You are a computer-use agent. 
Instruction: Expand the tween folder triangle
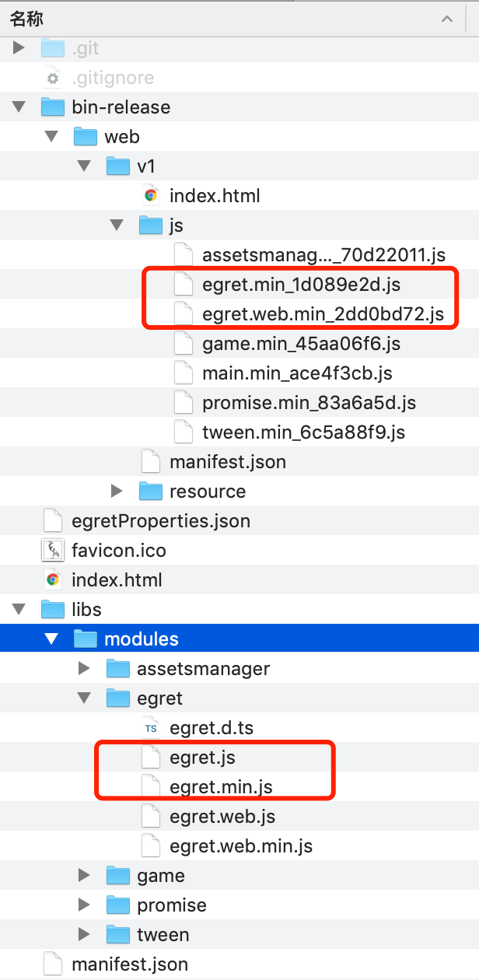(85, 935)
